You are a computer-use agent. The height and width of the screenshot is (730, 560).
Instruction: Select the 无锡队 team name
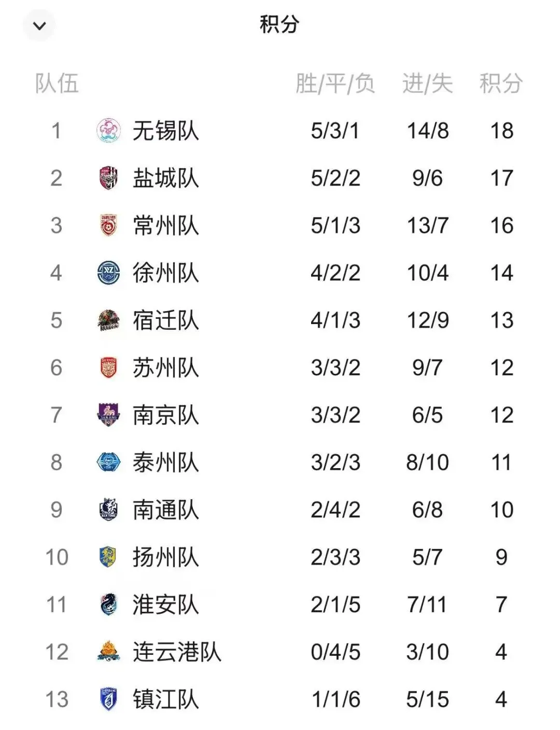pos(166,131)
